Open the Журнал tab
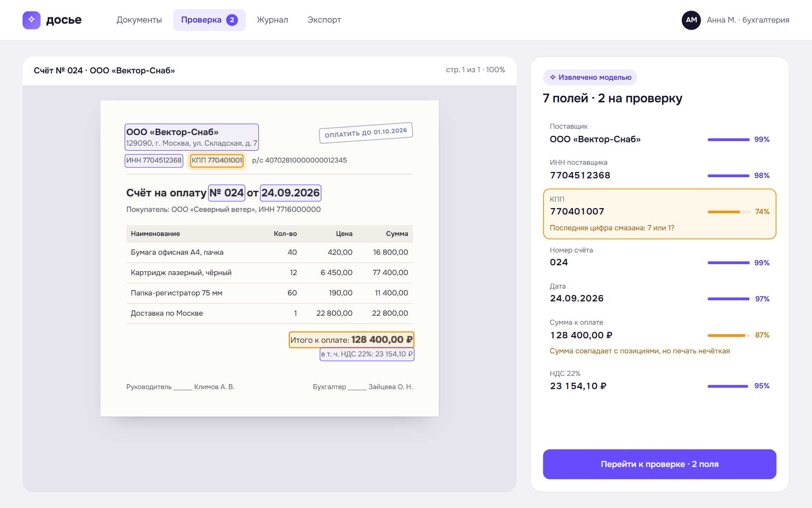Screen dimensions: 812x508 tap(273, 20)
